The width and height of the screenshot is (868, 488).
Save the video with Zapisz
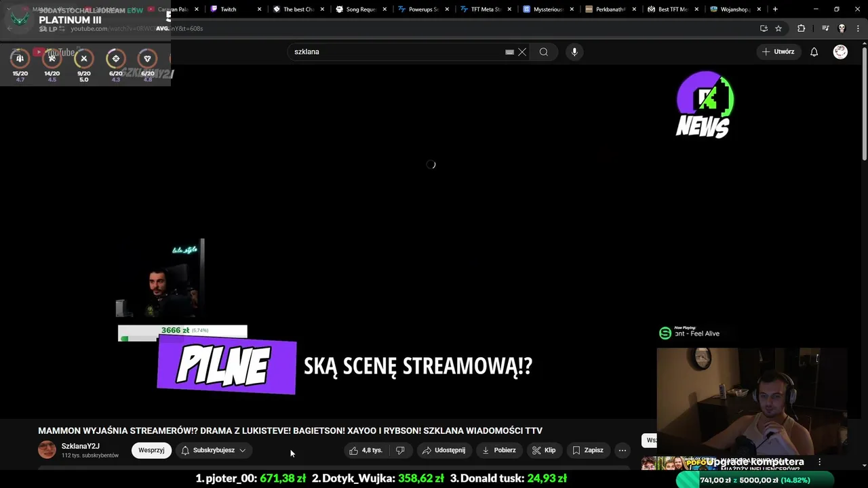pyautogui.click(x=587, y=450)
